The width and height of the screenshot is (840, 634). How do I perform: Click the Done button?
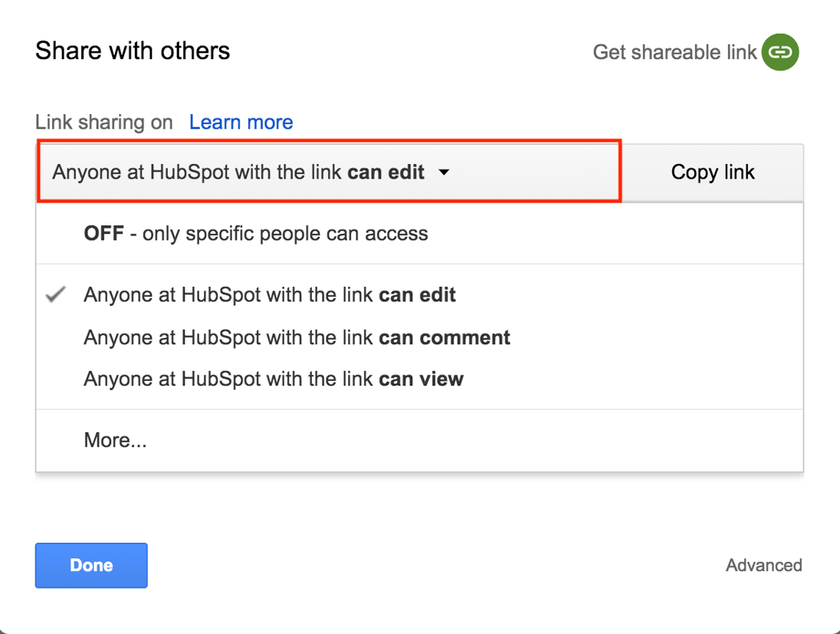[91, 565]
